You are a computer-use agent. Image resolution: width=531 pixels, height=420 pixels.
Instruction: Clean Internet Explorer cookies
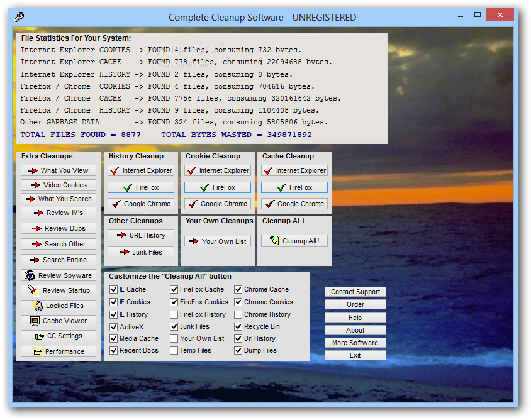click(x=218, y=170)
